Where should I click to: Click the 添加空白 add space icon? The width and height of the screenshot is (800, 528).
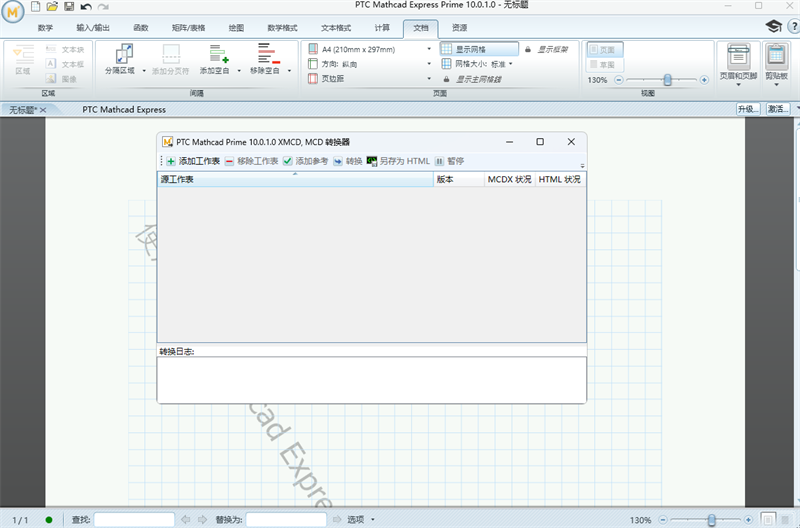[219, 54]
